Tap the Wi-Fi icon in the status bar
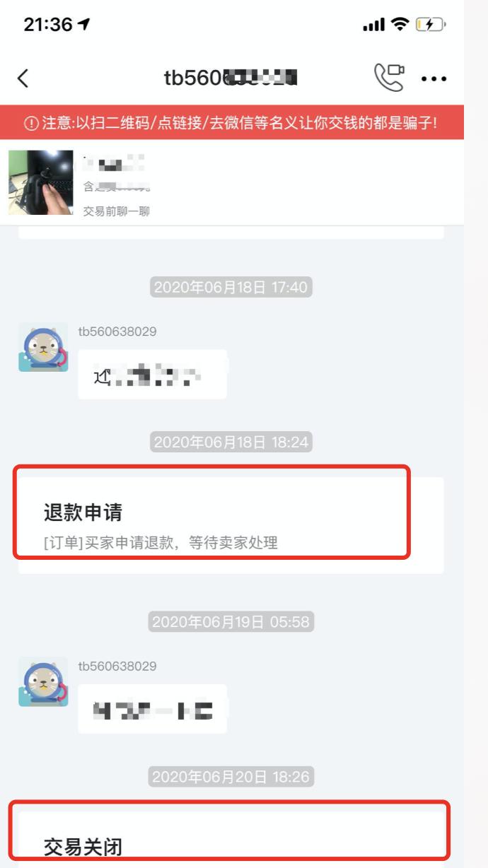 [400, 25]
